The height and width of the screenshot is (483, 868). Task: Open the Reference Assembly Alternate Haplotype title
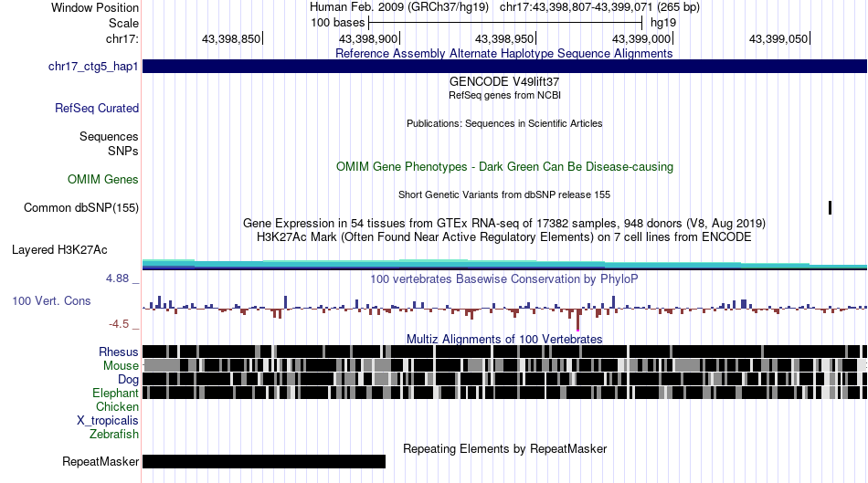click(504, 53)
